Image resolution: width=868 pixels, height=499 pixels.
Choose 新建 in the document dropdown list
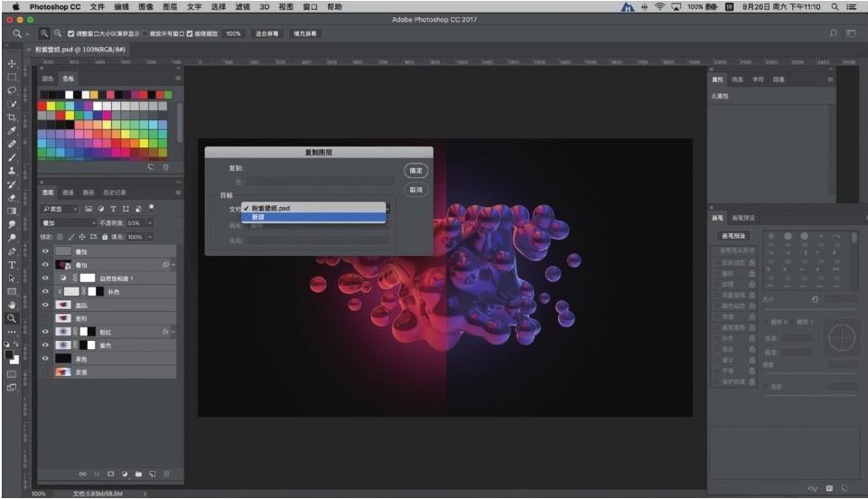click(258, 217)
